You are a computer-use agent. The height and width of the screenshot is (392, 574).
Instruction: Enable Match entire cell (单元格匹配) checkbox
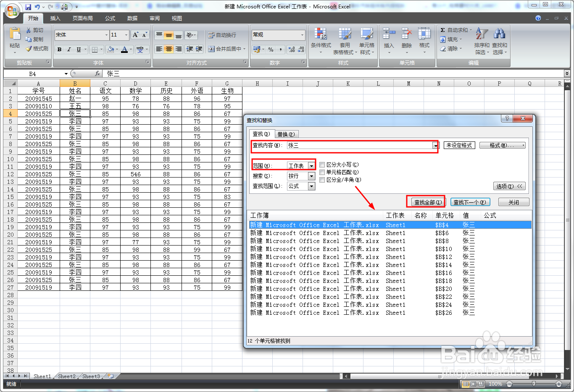point(322,172)
